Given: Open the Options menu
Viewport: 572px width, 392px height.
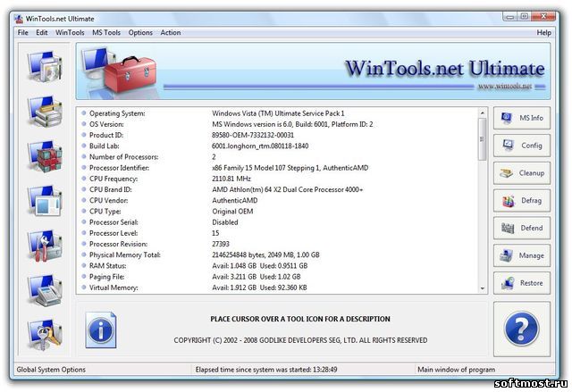Looking at the screenshot, I should point(140,32).
